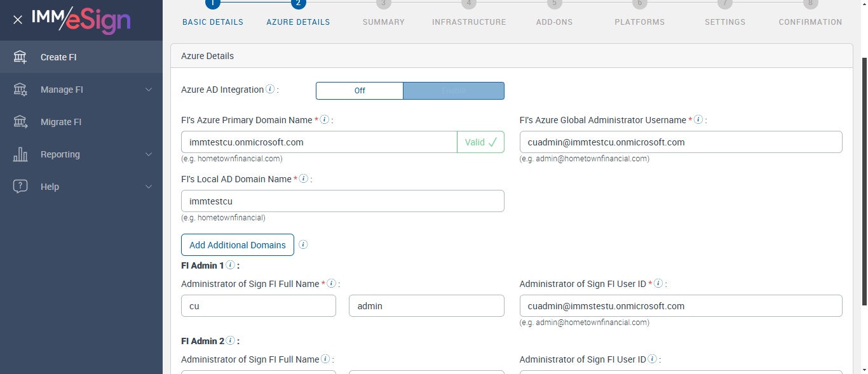
Task: Click info icon next to Add Additional Domains
Action: pyautogui.click(x=303, y=244)
